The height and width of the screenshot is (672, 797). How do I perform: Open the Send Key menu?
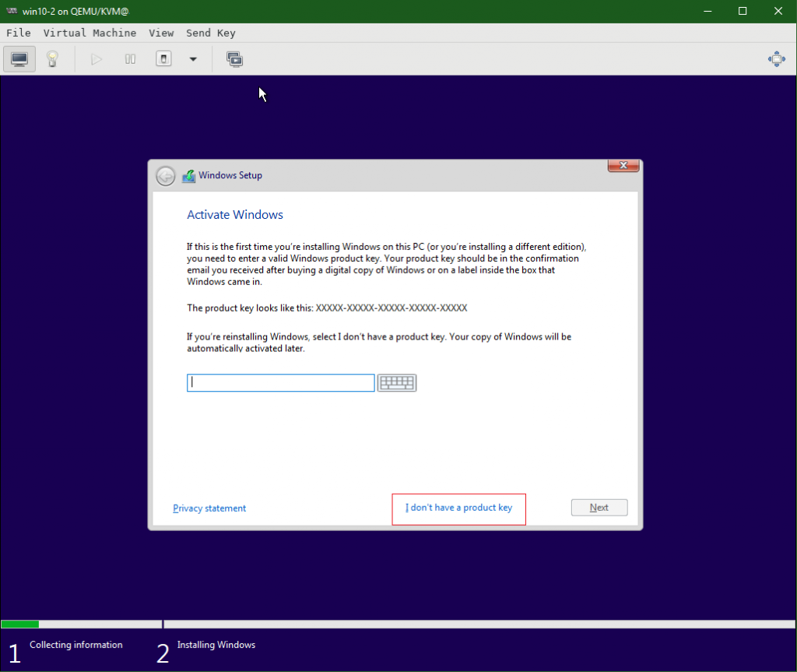tap(210, 33)
